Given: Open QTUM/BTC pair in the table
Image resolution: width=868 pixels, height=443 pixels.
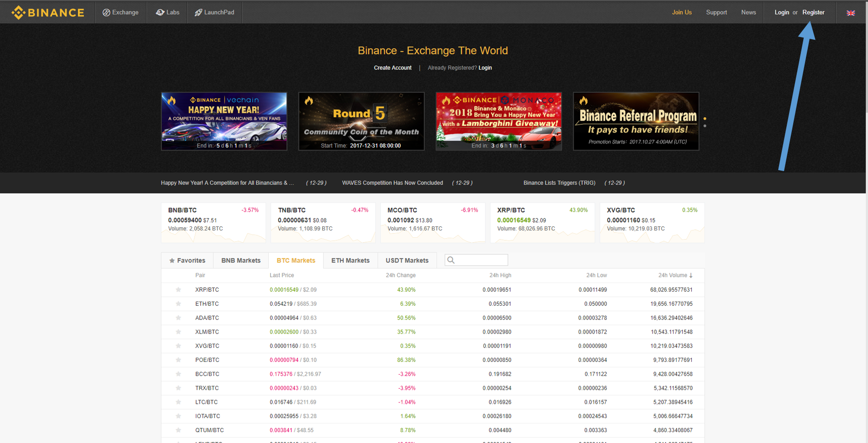Looking at the screenshot, I should 209,430.
